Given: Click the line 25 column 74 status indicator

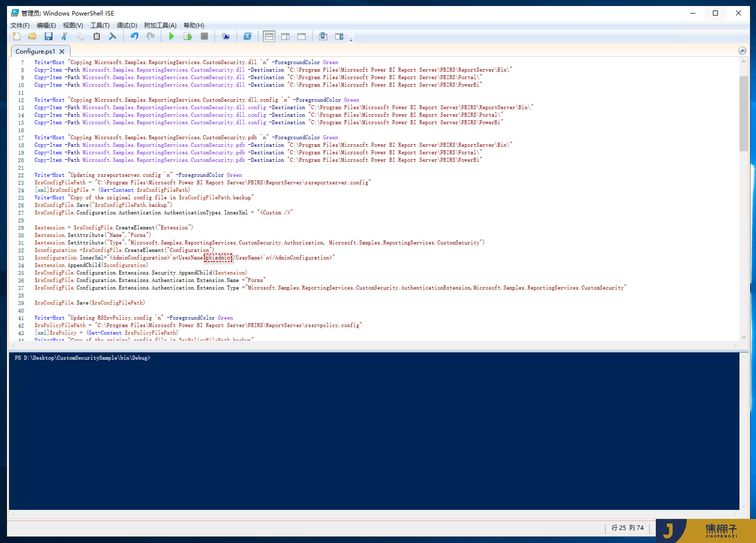Looking at the screenshot, I should [x=627, y=528].
